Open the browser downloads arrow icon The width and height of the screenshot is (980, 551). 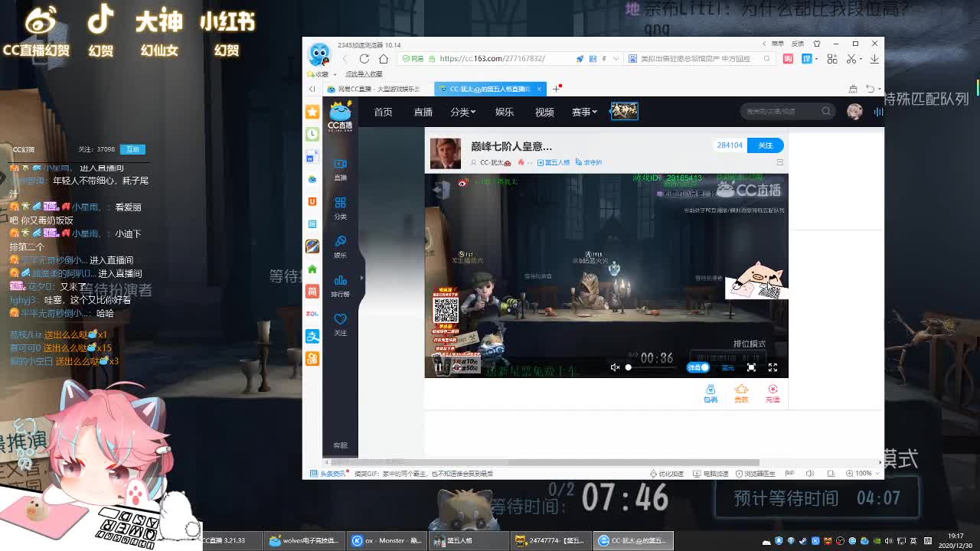(x=874, y=59)
